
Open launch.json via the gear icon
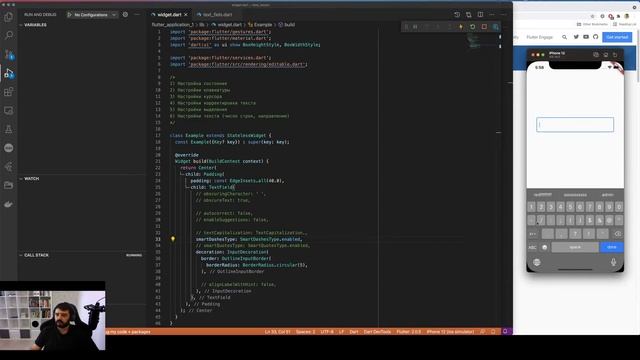125,14
